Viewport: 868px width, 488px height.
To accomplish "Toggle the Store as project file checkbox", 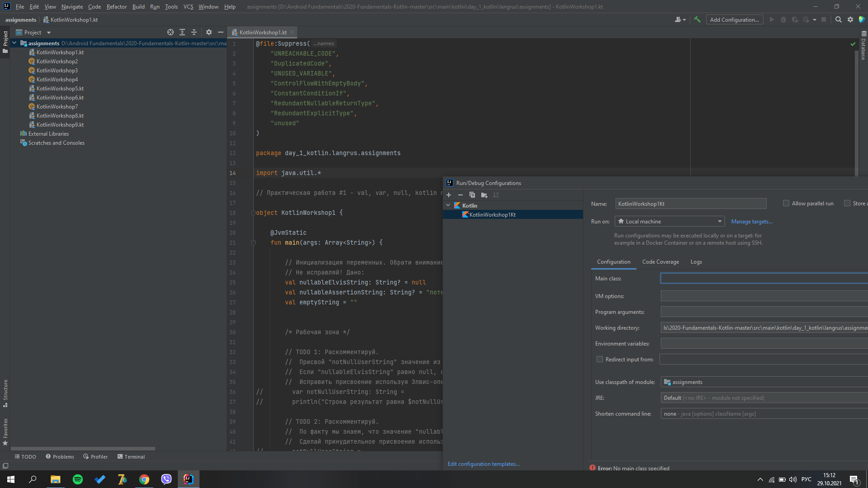I will tap(847, 204).
